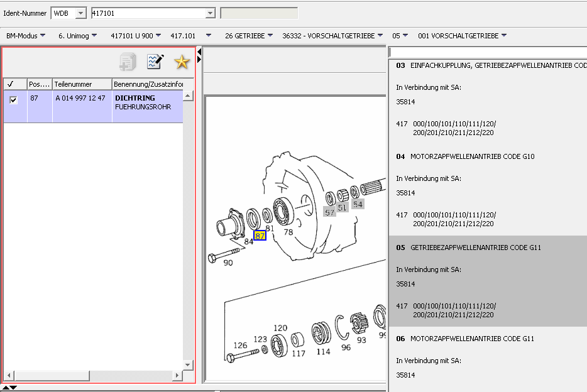The width and height of the screenshot is (587, 392).
Task: Click the horizontal scrollbar in parts list
Action: [x=94, y=376]
